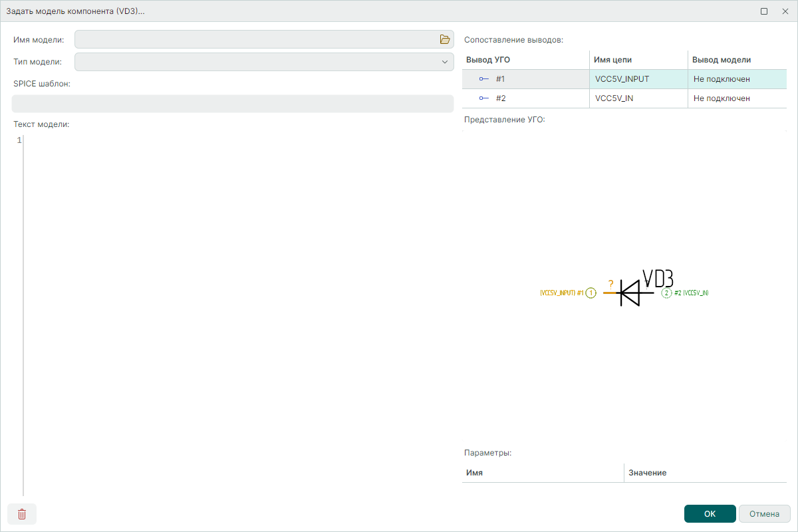Click pin 1 circle on diode symbol
Image resolution: width=798 pixels, height=532 pixels.
(x=591, y=293)
